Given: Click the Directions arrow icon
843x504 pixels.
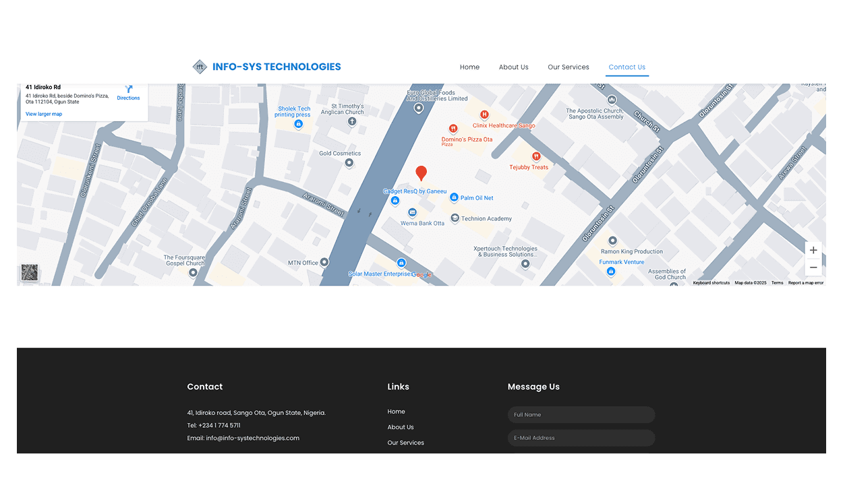Looking at the screenshot, I should click(128, 89).
